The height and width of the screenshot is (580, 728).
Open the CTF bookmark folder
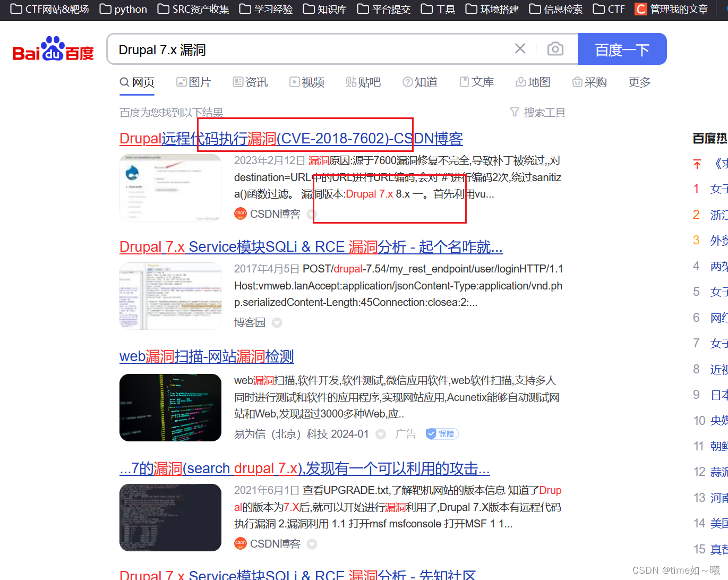(609, 9)
